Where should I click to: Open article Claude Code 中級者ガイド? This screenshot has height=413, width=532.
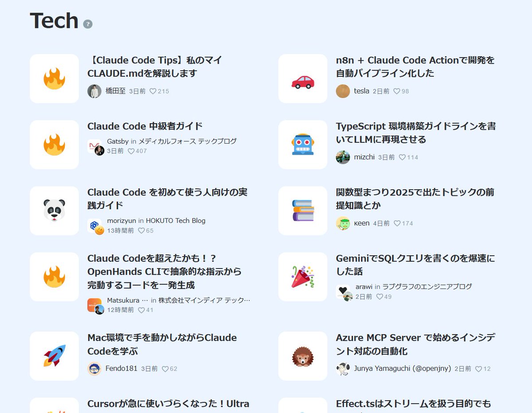[x=145, y=126]
